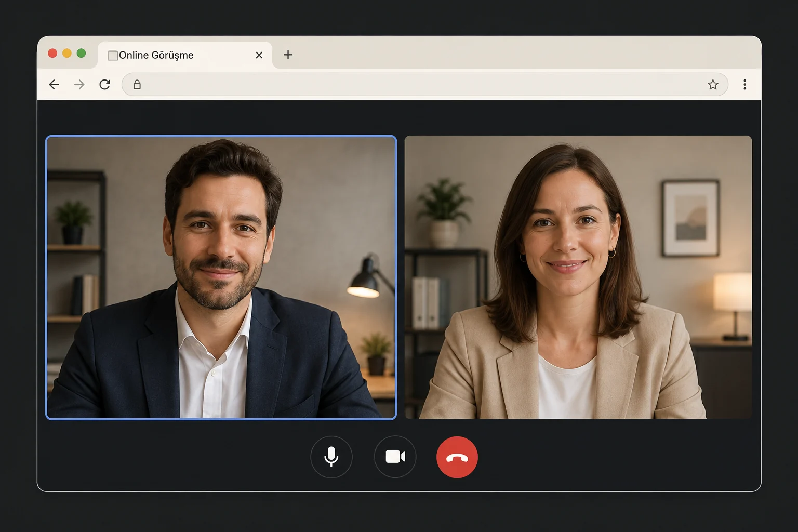Viewport: 798px width, 532px height.
Task: Close window with red traffic light
Action: 52,53
